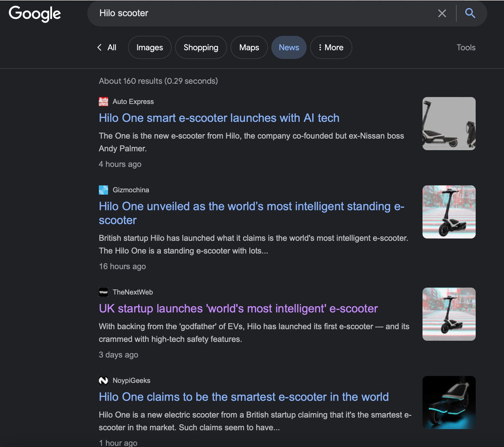Click the 'About 160 results' stats text
The image size is (504, 447).
pyautogui.click(x=158, y=81)
